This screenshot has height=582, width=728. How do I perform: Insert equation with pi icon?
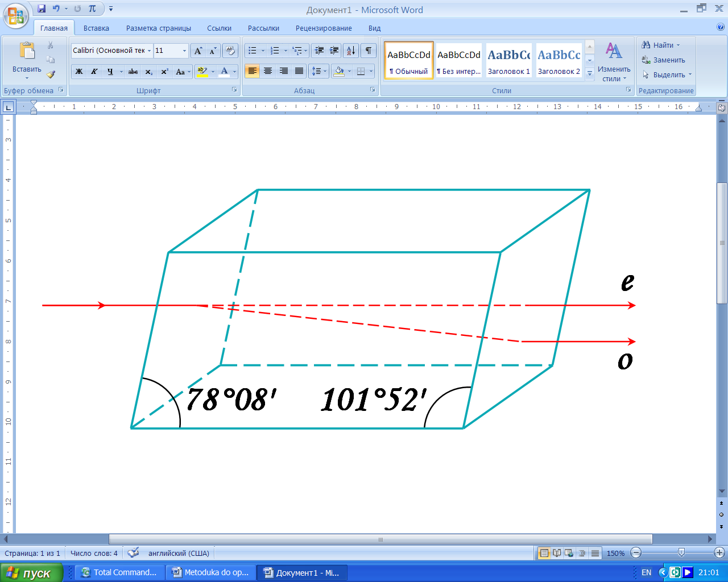click(92, 9)
